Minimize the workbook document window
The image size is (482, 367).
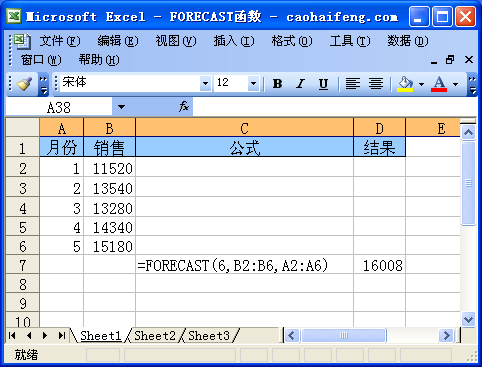434,60
